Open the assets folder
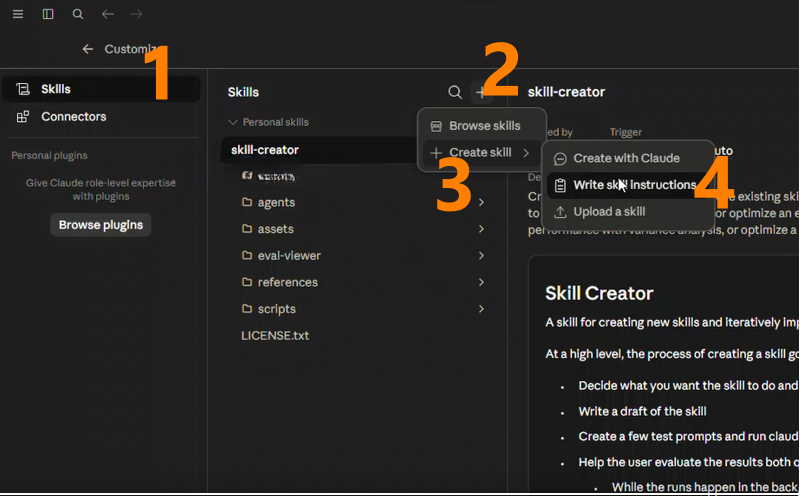 276,229
